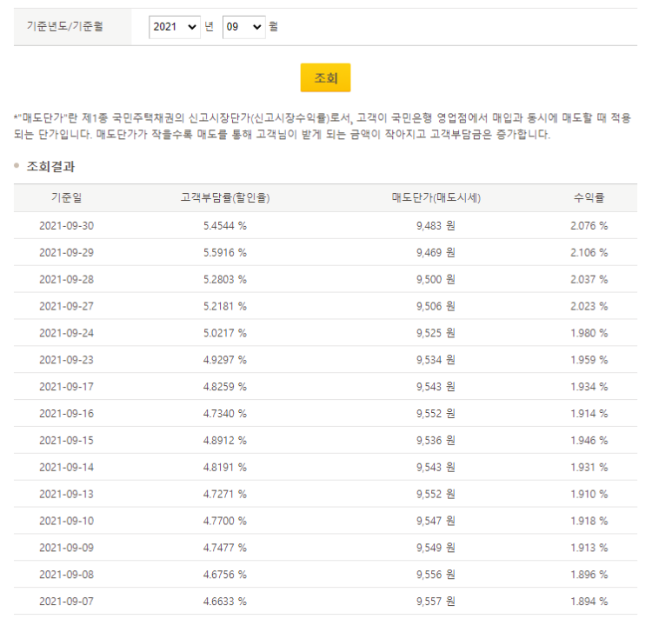
Task: Select the 수익률 column header
Action: 589,197
